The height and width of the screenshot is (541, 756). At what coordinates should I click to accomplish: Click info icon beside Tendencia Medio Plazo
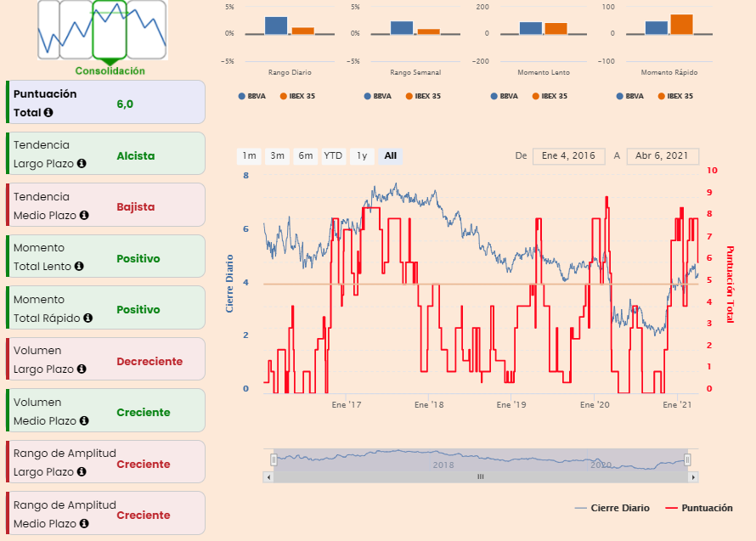tap(84, 215)
